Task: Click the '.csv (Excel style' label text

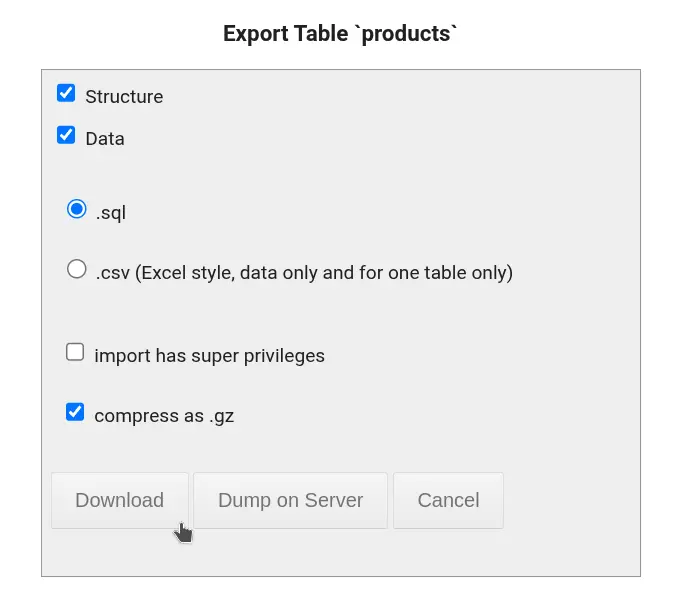Action: [165, 273]
